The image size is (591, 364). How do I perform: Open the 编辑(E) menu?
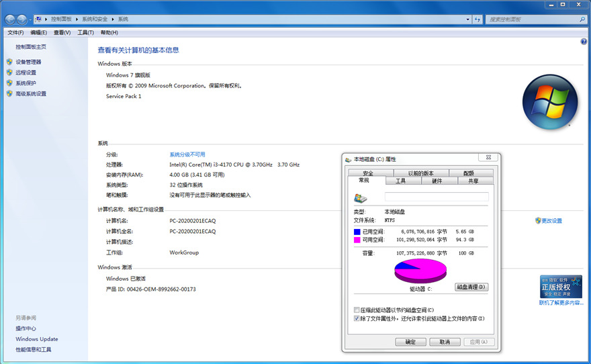coord(39,33)
